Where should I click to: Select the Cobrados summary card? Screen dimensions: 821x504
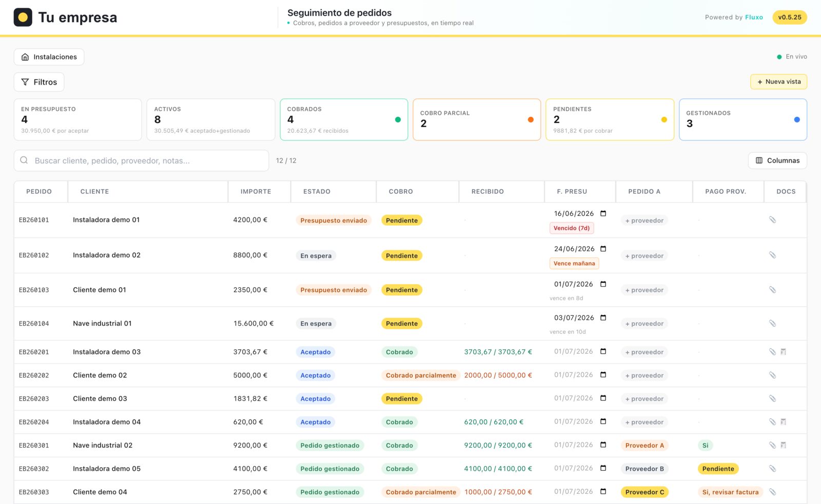344,119
